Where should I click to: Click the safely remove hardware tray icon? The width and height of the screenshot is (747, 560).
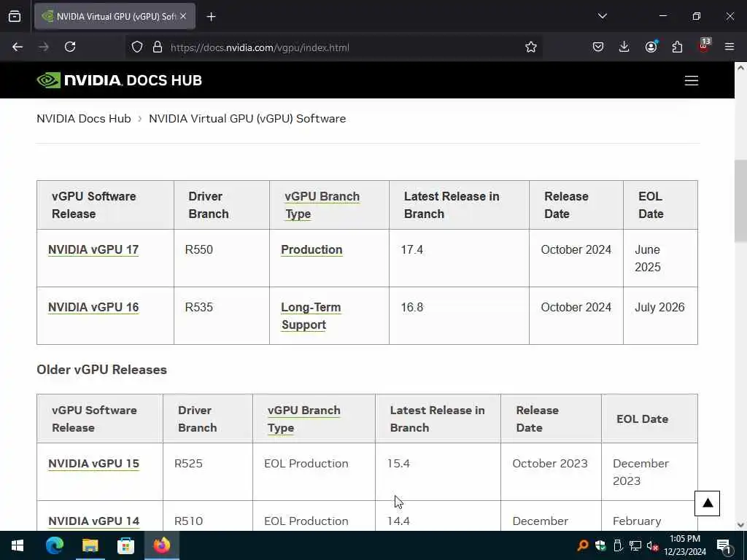click(x=618, y=545)
